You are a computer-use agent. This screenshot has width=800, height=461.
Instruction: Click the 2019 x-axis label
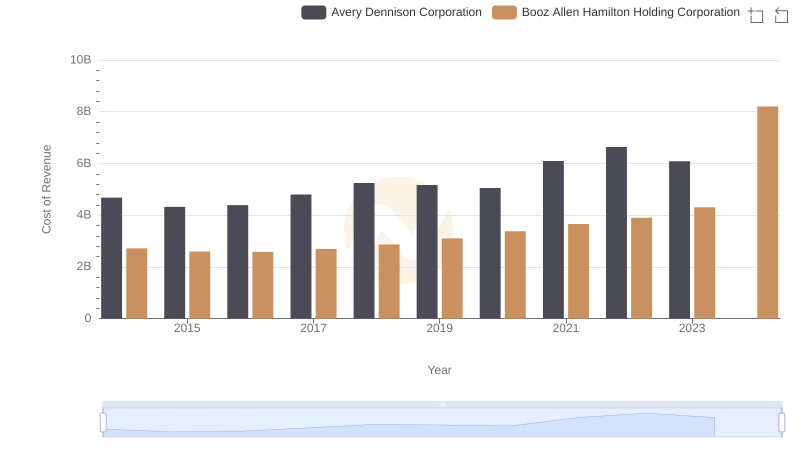439,328
